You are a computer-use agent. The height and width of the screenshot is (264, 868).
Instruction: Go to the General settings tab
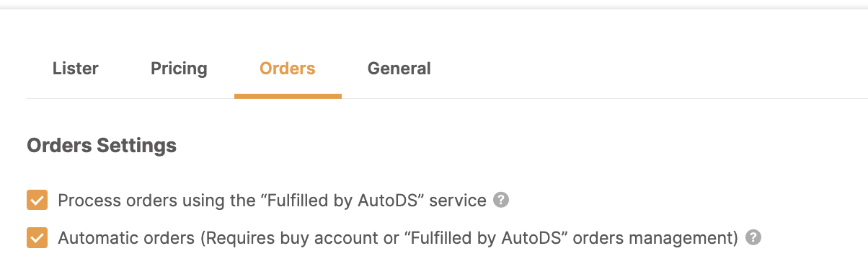(399, 69)
